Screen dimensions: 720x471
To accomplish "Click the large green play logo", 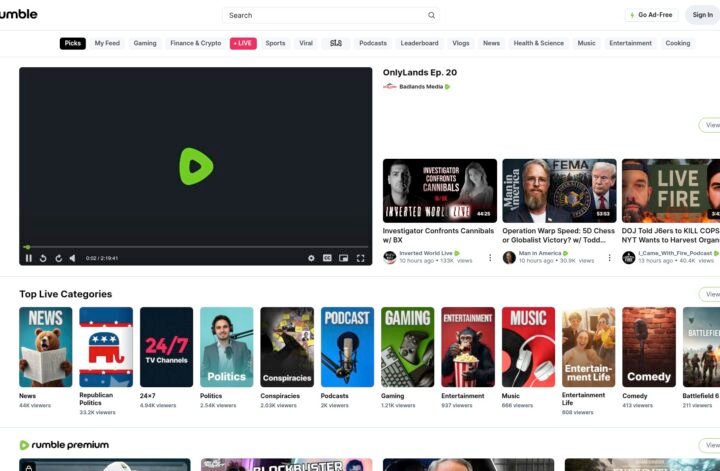I will [196, 166].
